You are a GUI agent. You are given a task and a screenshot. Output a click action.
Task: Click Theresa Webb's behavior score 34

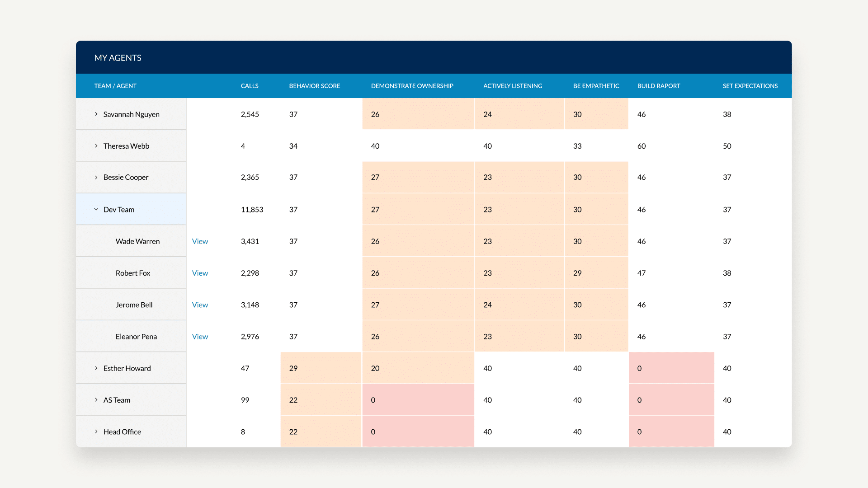point(293,146)
